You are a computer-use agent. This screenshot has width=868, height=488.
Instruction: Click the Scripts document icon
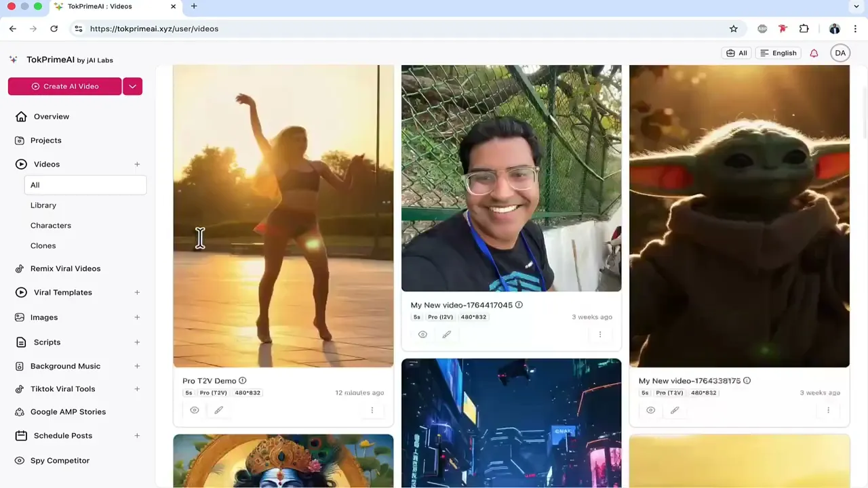tap(21, 342)
